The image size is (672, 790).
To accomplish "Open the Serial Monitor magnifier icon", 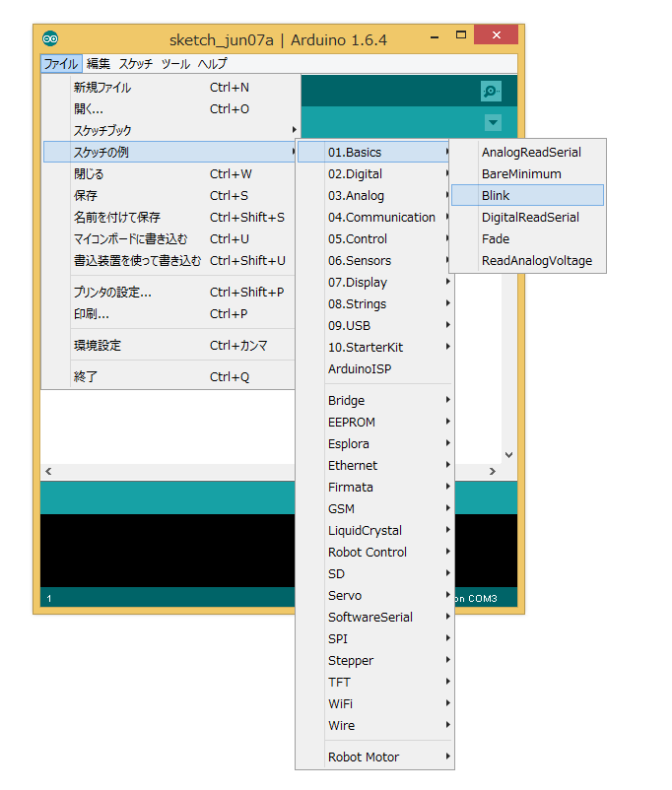I will [x=491, y=92].
